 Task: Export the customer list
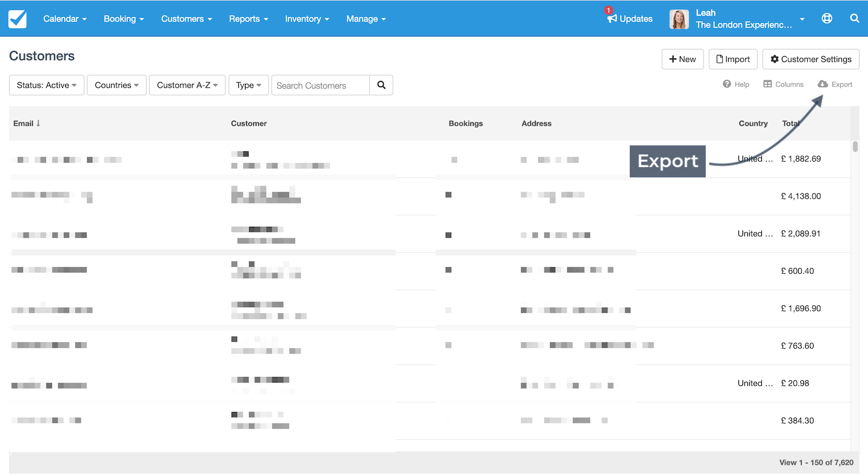(835, 84)
